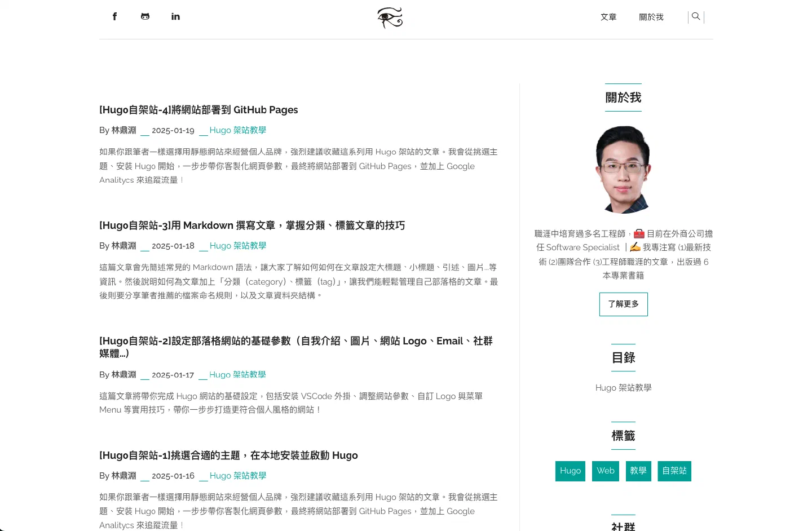Viewport: 812px width, 531px height.
Task: Select the Hugo tag
Action: point(570,471)
